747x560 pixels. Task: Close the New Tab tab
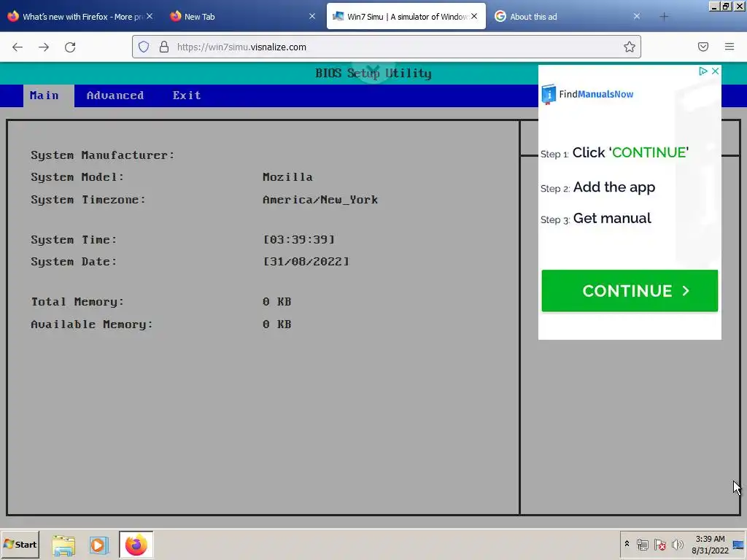pos(312,16)
